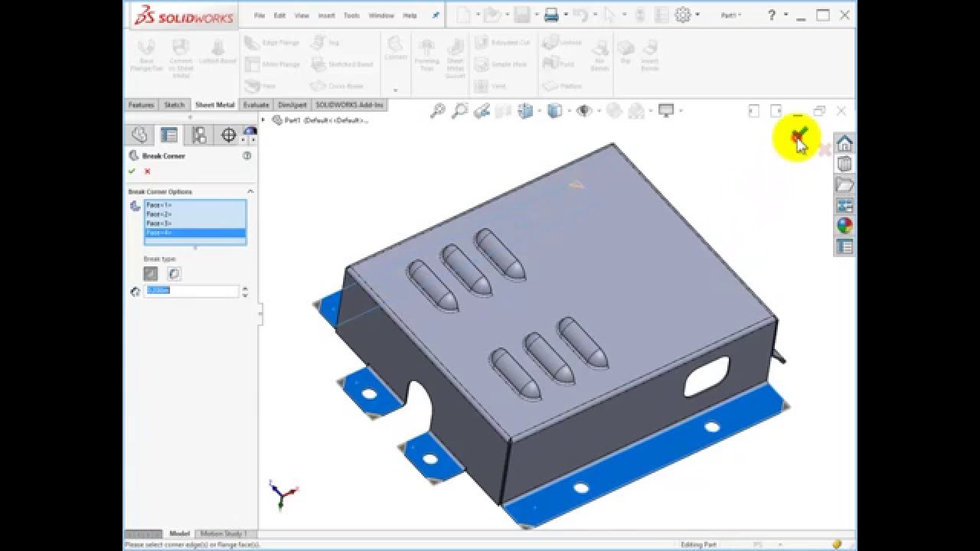Open the File Explorer folder task pane icon

[844, 185]
